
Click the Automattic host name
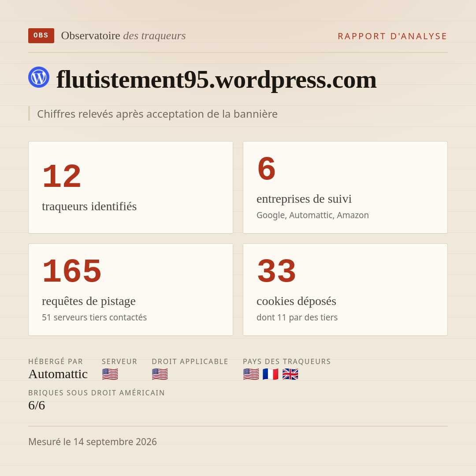58,374
